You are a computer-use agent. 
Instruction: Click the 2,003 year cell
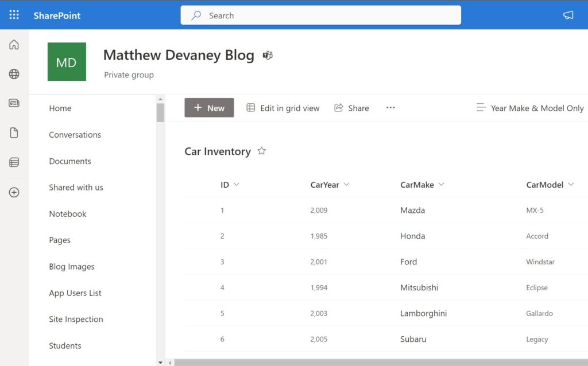319,314
